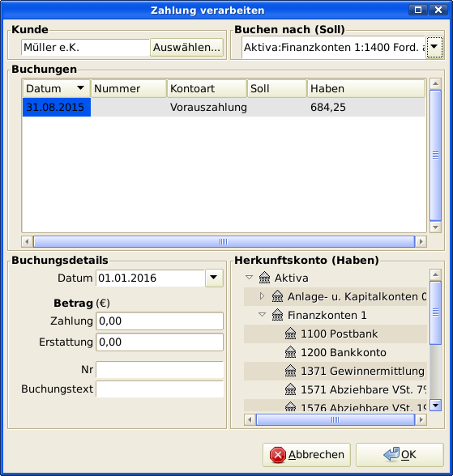Select 1371 Gewinnermittlung account
The width and height of the screenshot is (453, 476).
coord(335,371)
